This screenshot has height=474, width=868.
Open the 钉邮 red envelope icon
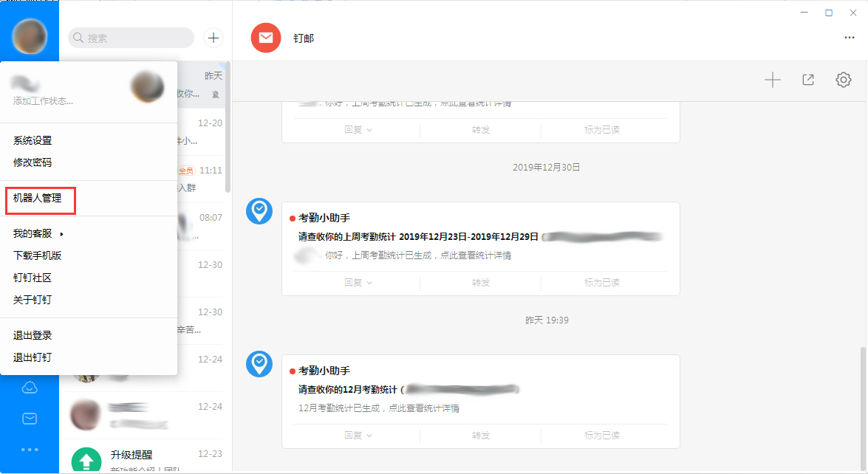265,38
